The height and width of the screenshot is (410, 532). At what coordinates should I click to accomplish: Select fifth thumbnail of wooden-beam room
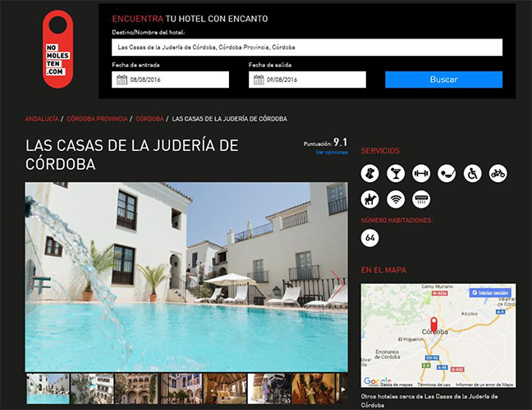coord(225,389)
